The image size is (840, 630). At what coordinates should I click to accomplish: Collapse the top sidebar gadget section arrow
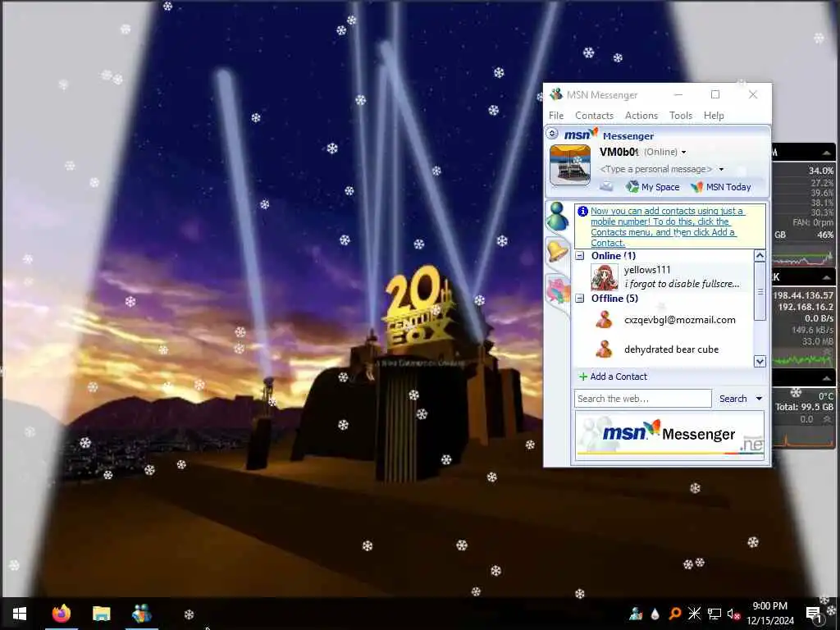pyautogui.click(x=827, y=153)
